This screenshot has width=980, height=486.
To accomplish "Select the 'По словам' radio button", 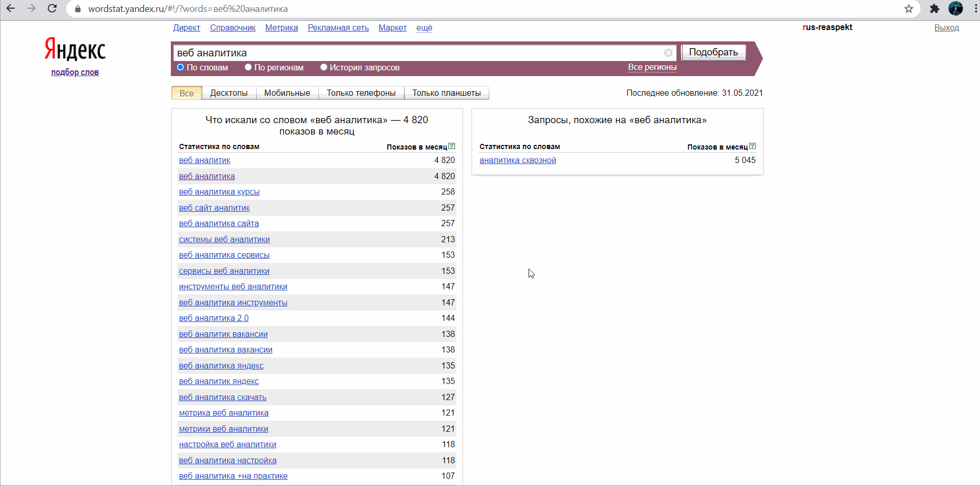I will pyautogui.click(x=181, y=67).
